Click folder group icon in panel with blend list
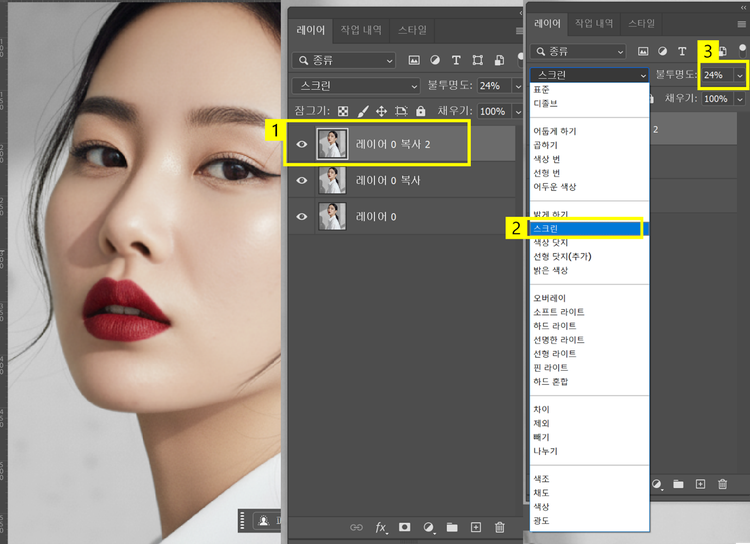 (678, 484)
